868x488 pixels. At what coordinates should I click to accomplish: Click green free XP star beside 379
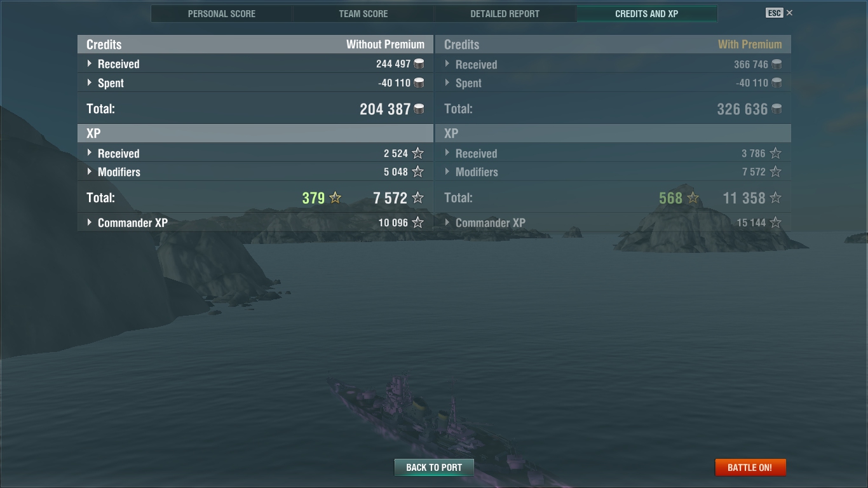pyautogui.click(x=336, y=198)
